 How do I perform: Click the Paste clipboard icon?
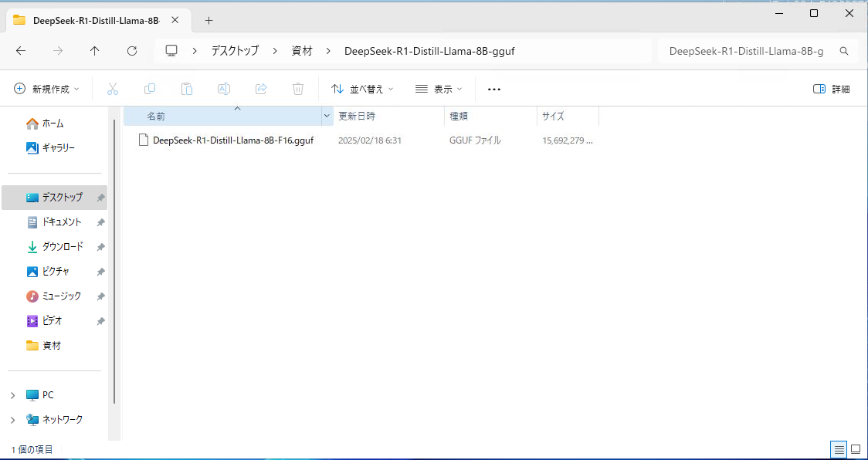coord(187,89)
